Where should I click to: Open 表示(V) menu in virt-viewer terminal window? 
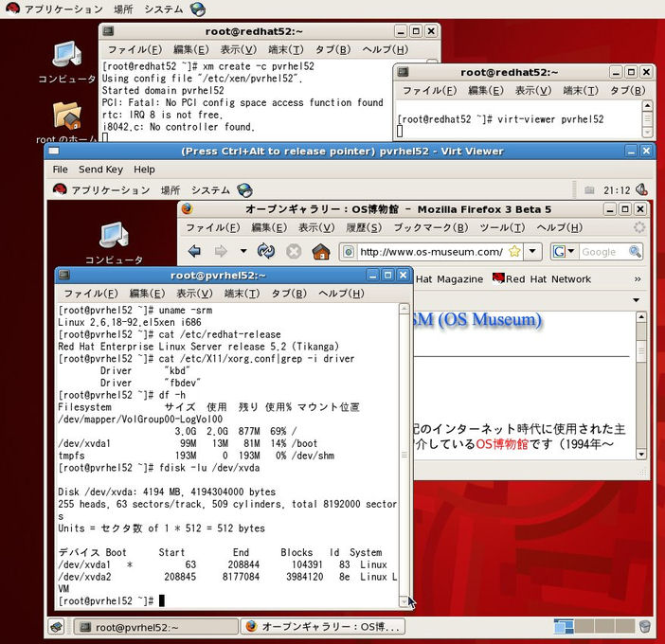tap(533, 90)
